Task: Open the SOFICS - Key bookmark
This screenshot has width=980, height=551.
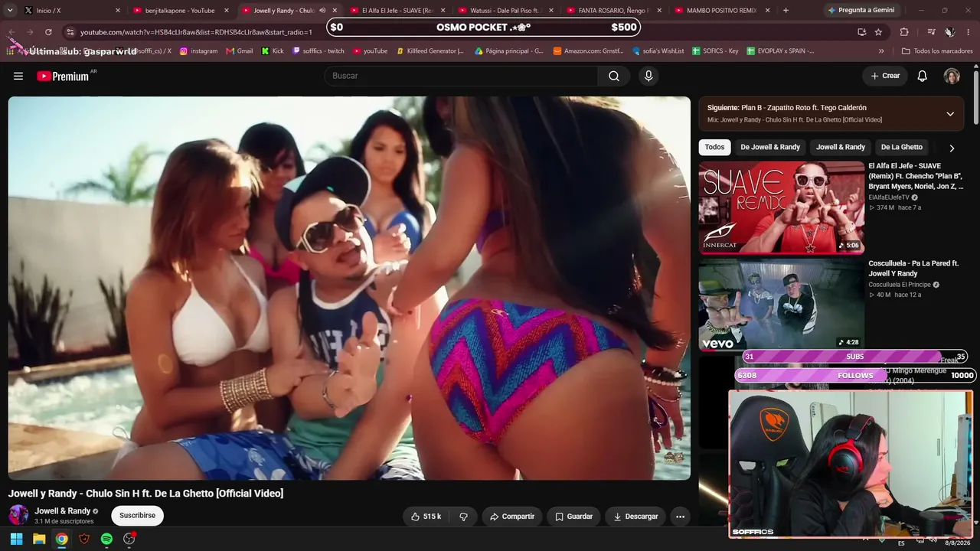Action: 716,51
